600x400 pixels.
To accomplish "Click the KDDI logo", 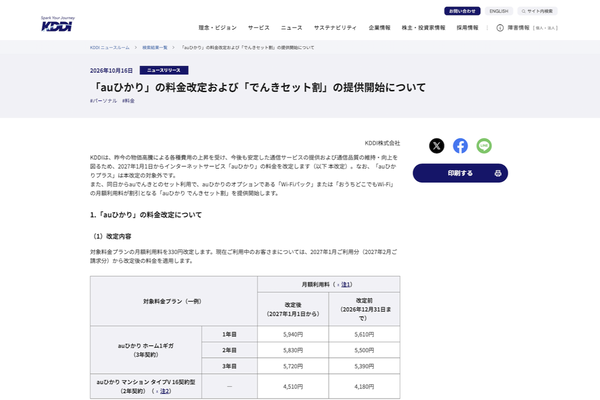I will [x=57, y=24].
